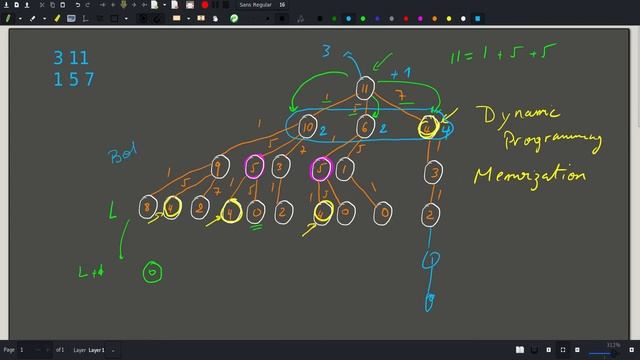
Task: Choose the black color swatch
Action: (320, 19)
